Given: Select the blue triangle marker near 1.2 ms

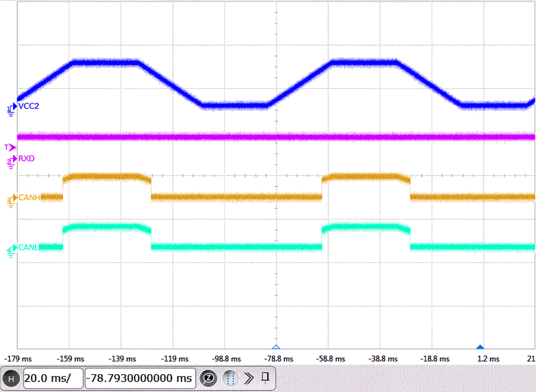Looking at the screenshot, I should (480, 346).
